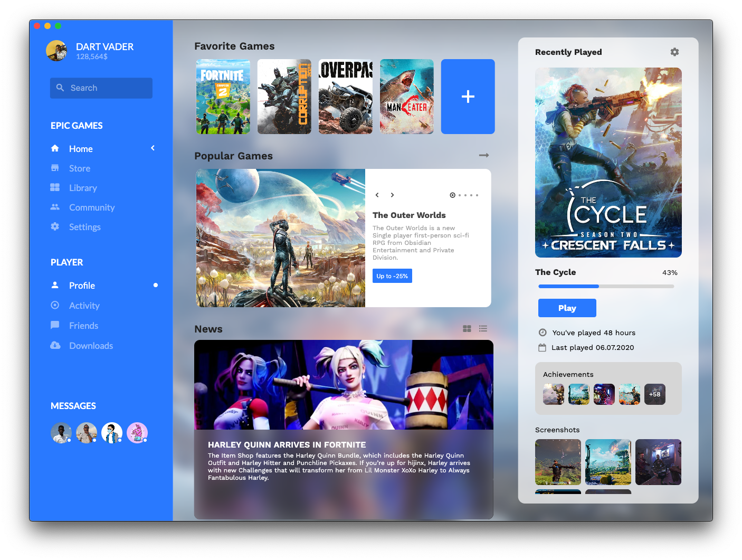Open The Cycle cover artwork
The height and width of the screenshot is (560, 742).
[x=608, y=163]
